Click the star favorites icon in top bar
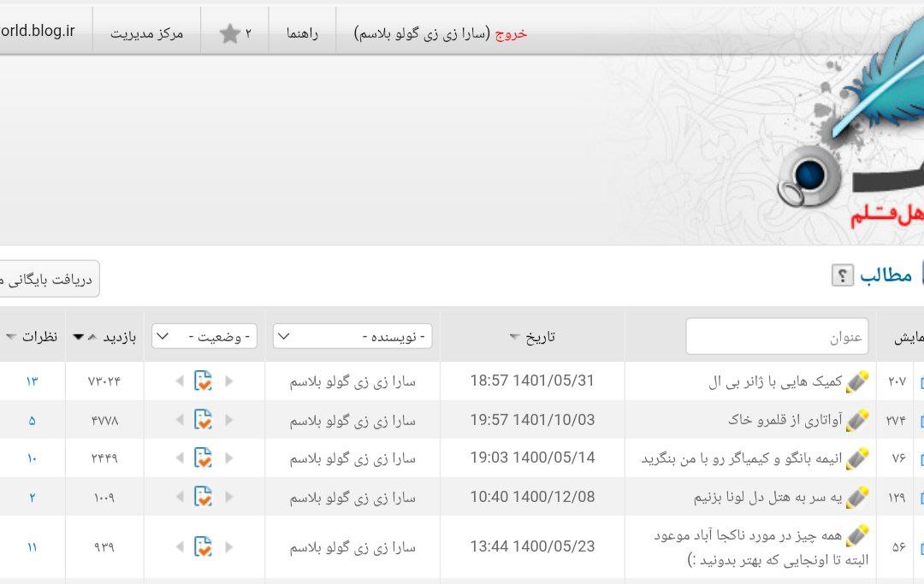The height and width of the screenshot is (584, 924). pyautogui.click(x=229, y=33)
